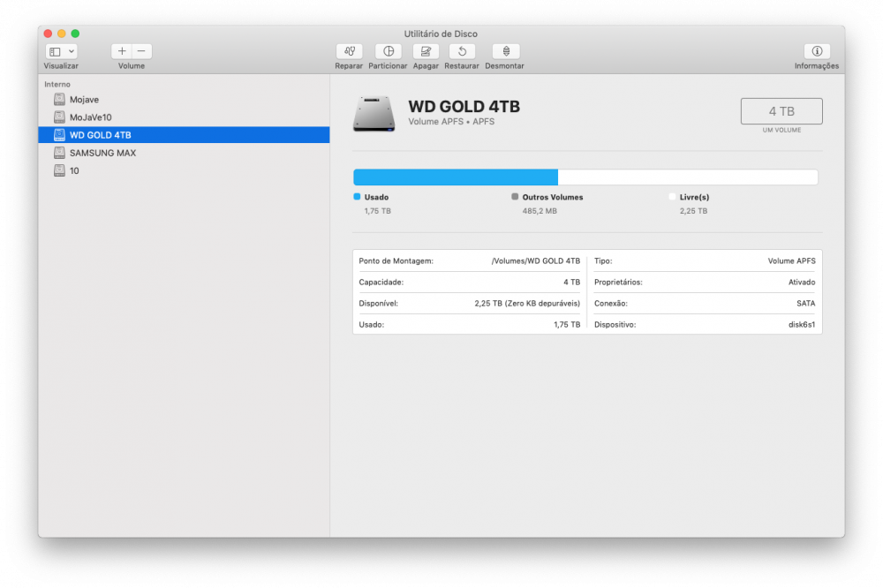883x588 pixels.
Task: Click the Conexão SATA value
Action: click(806, 303)
